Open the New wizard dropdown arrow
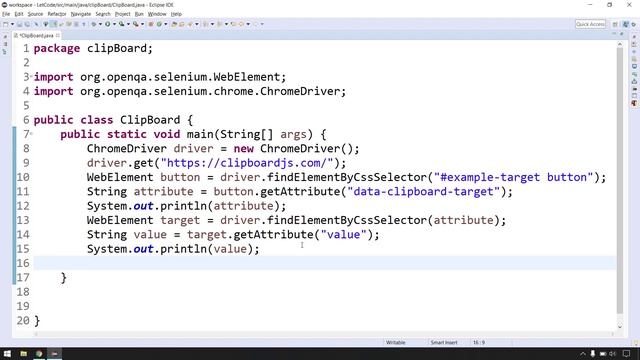This screenshot has height=360, width=640. click(x=12, y=24)
